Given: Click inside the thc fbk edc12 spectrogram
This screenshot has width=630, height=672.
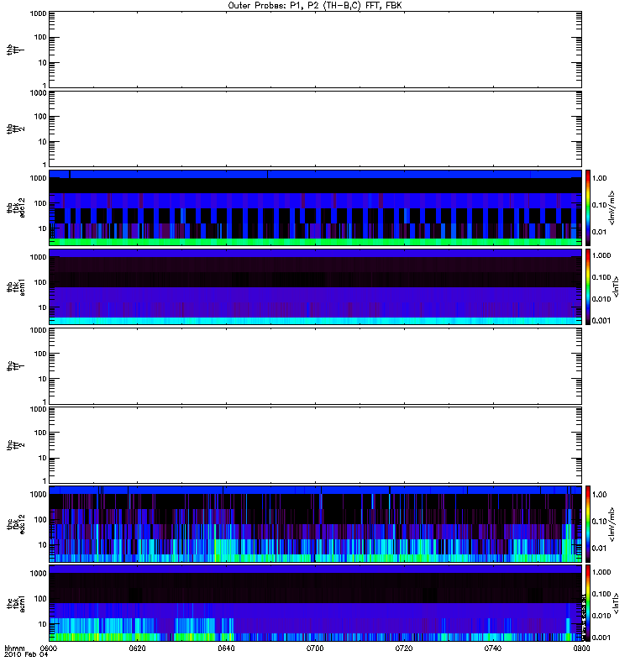Looking at the screenshot, I should click(x=315, y=523).
